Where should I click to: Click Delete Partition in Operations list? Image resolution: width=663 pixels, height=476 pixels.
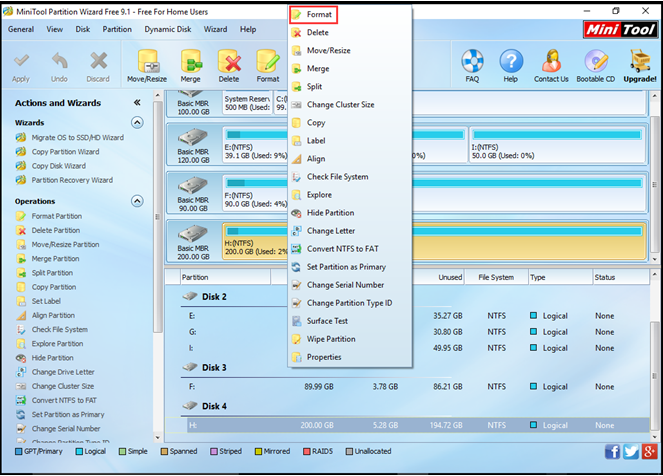[x=48, y=230]
